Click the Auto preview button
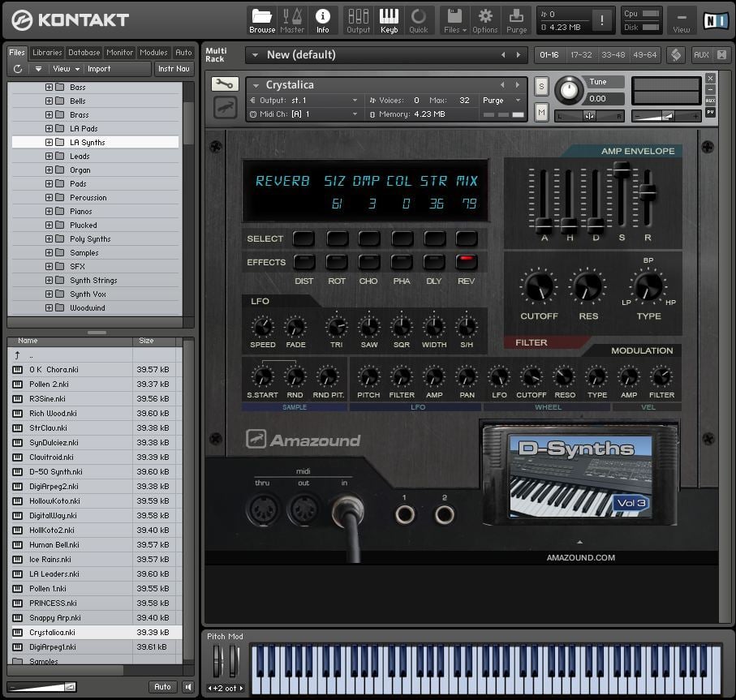Image resolution: width=736 pixels, height=700 pixels. pyautogui.click(x=162, y=687)
